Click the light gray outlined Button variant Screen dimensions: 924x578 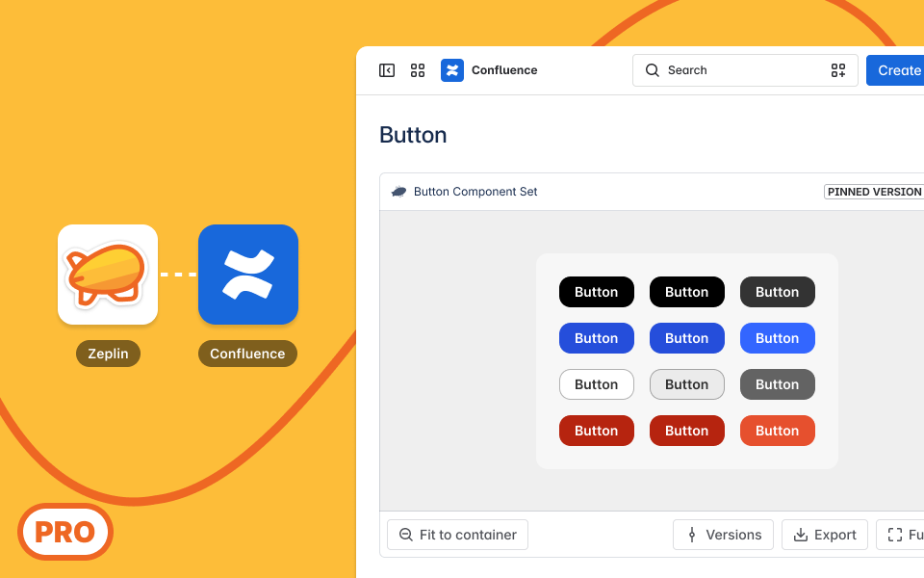click(x=686, y=384)
